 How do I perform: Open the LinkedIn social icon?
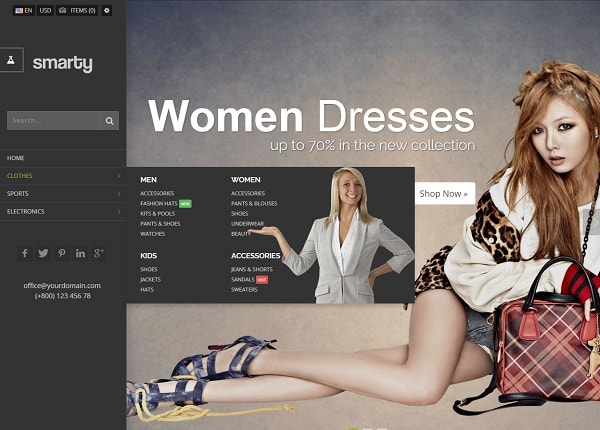[x=80, y=253]
